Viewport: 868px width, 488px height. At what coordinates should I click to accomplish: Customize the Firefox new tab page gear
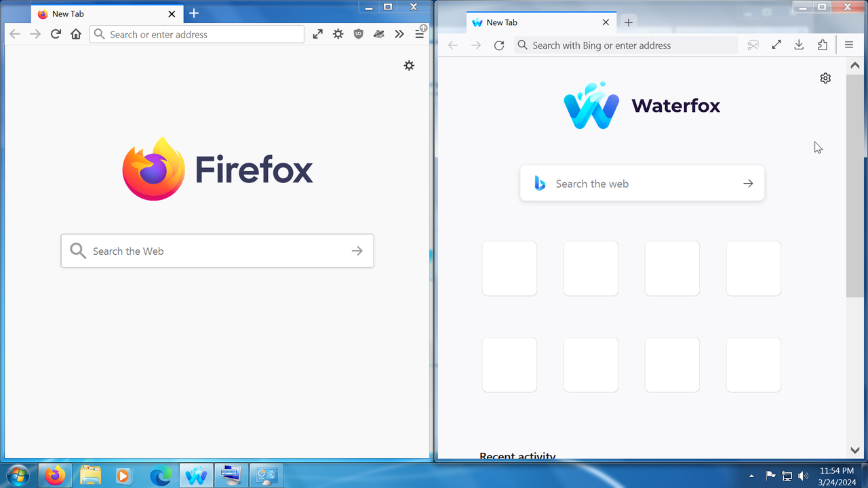click(x=409, y=66)
